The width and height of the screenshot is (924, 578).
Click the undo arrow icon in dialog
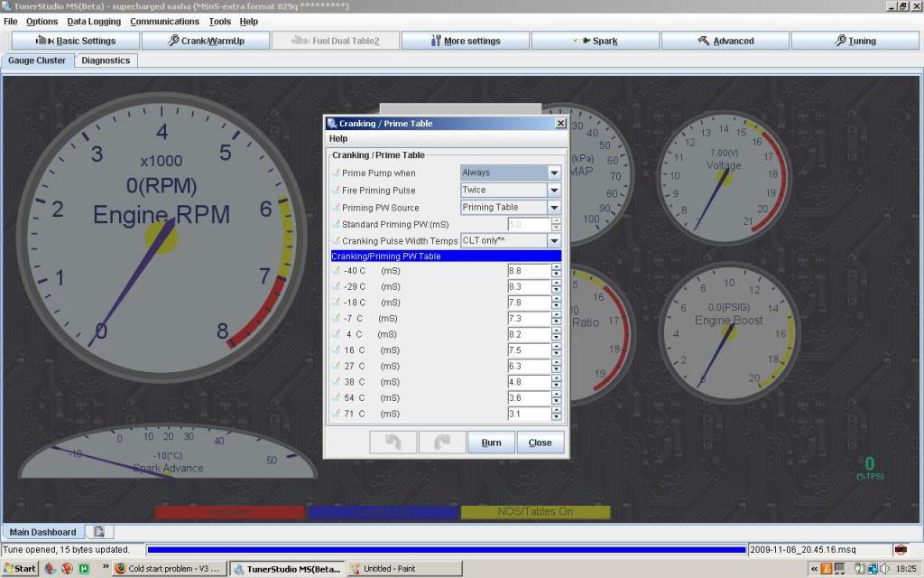click(393, 443)
